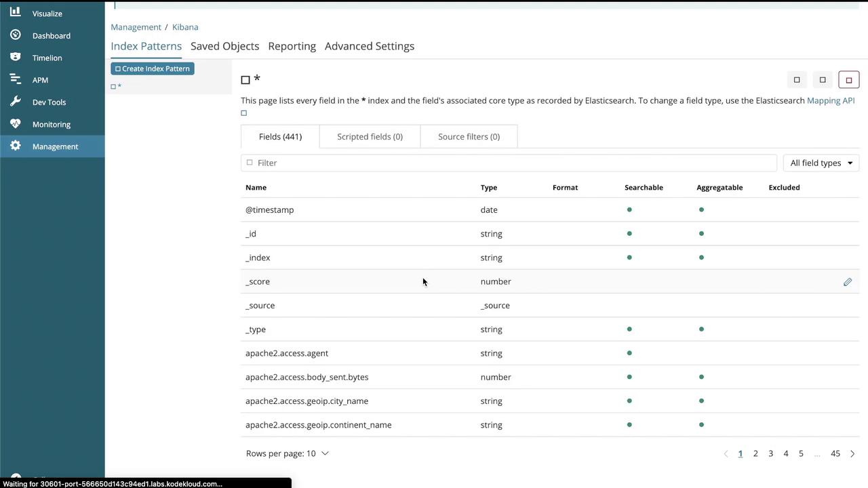Go to Timelion via sidebar icon
Viewport: 868px width, 488px height.
point(16,57)
